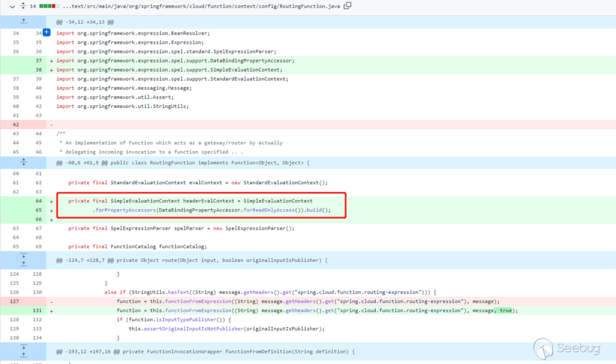The height and width of the screenshot is (364, 616).
Task: Click the diffstat squares next to the count 14
Action: [50, 6]
